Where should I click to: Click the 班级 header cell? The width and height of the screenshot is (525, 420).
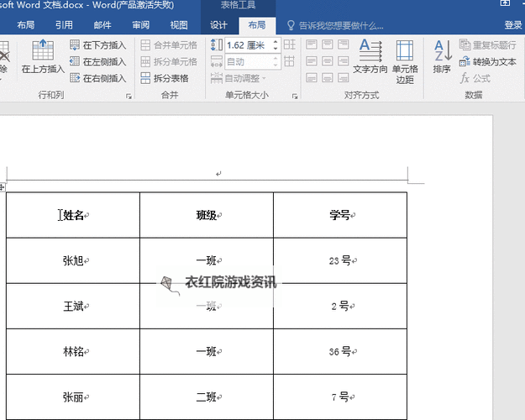pos(207,215)
